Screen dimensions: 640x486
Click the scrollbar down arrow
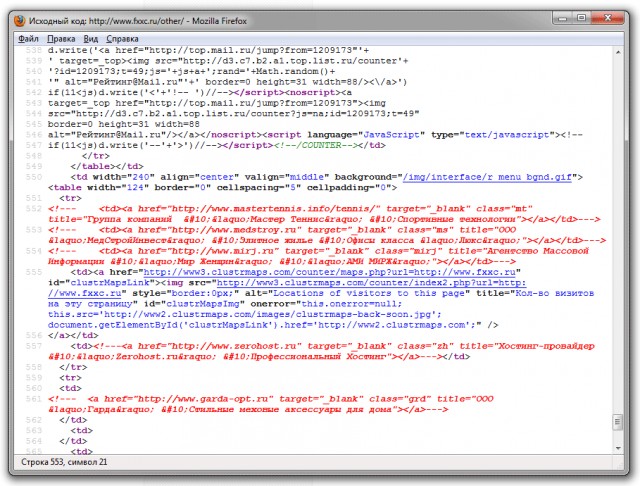pyautogui.click(x=618, y=448)
